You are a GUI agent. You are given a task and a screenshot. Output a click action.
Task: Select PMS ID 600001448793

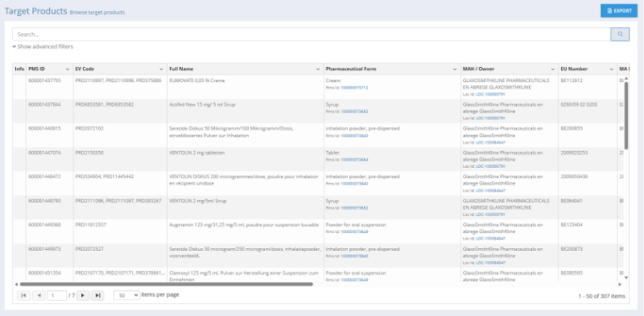[x=44, y=201]
